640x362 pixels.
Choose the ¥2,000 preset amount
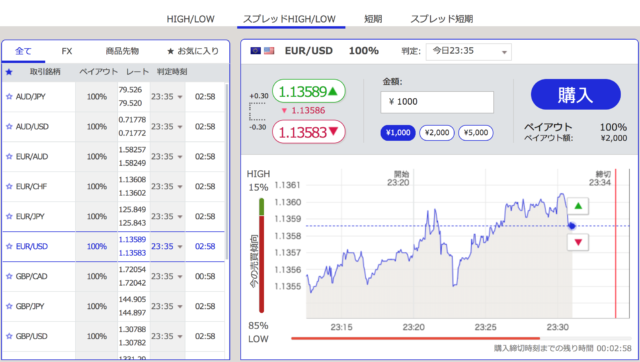pyautogui.click(x=437, y=133)
